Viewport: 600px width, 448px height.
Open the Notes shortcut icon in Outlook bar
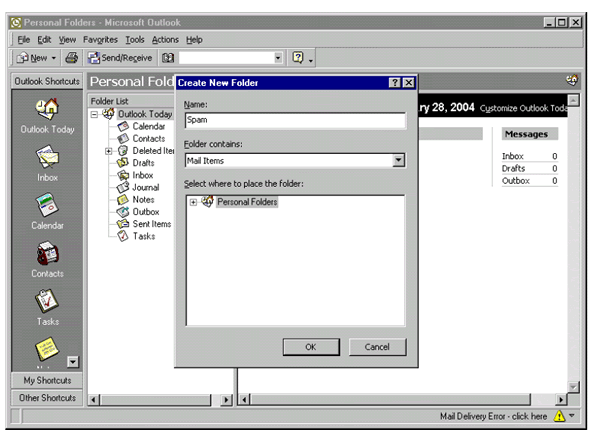(47, 349)
